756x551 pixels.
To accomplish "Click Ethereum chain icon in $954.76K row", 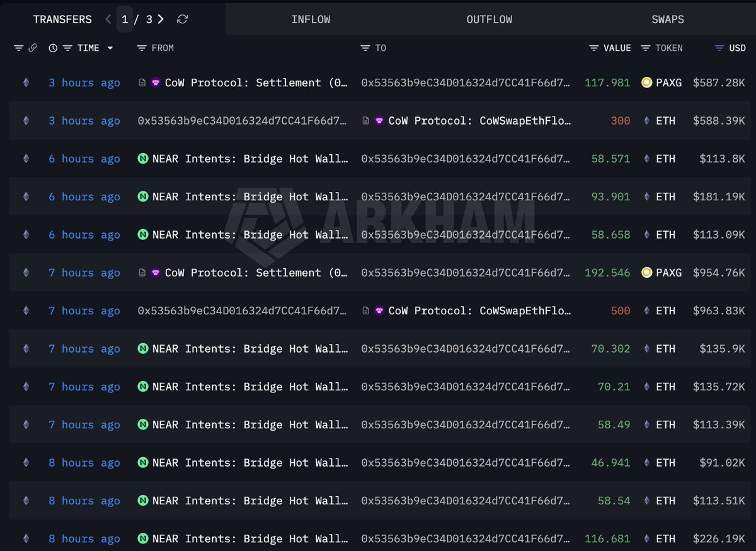I will coord(26,273).
